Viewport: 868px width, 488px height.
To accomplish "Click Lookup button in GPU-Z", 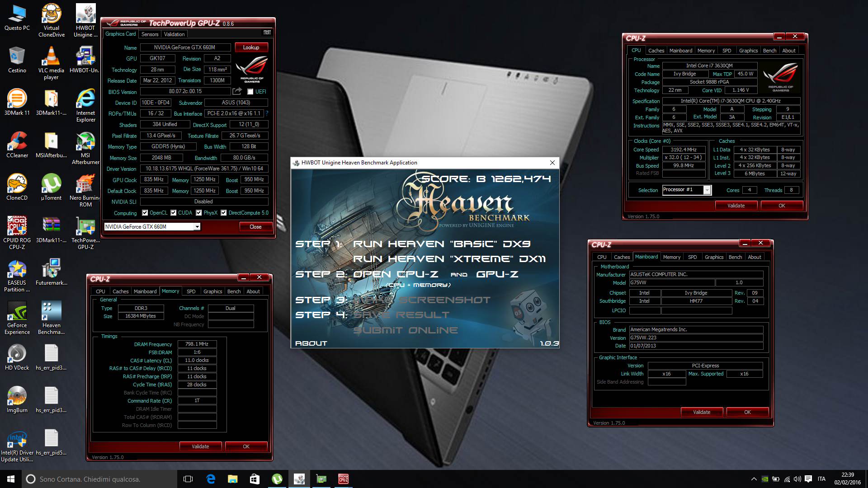I will coord(251,47).
